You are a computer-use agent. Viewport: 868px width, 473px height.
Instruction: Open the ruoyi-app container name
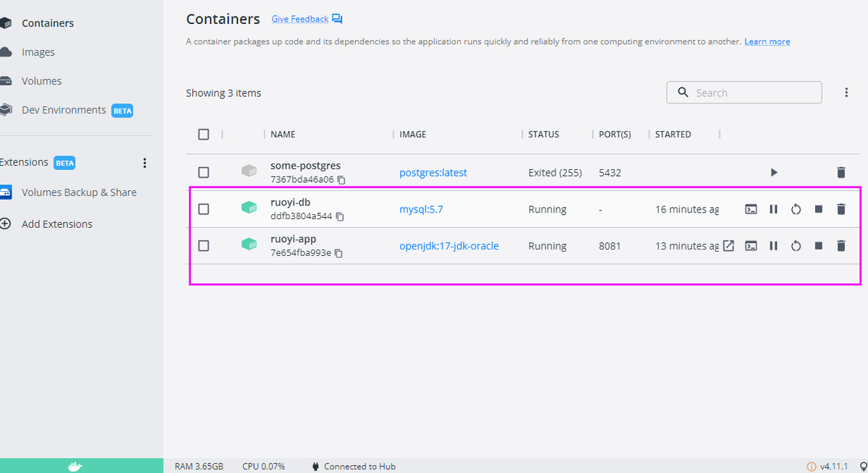coord(293,239)
